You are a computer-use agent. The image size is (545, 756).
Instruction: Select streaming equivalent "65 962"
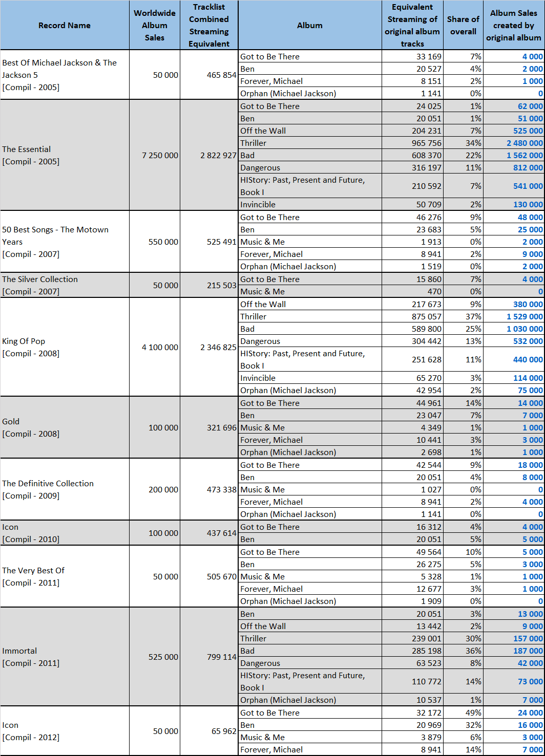(224, 731)
